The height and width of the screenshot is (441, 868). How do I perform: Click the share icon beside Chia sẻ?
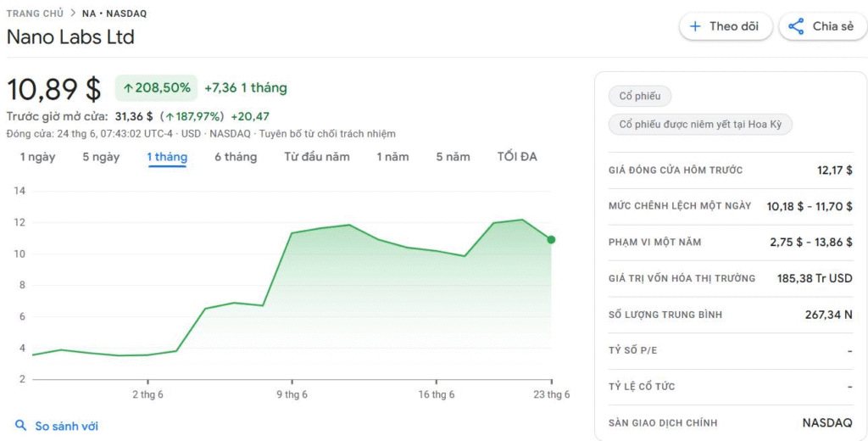coord(796,26)
